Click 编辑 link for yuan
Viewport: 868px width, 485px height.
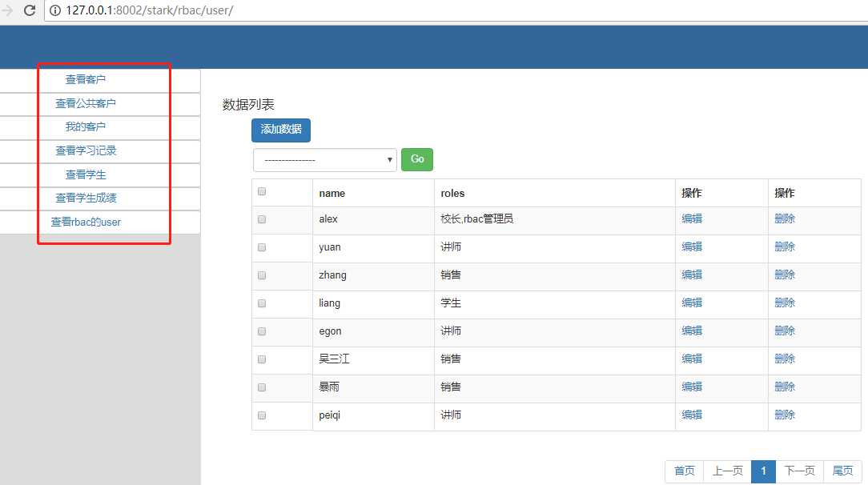691,247
